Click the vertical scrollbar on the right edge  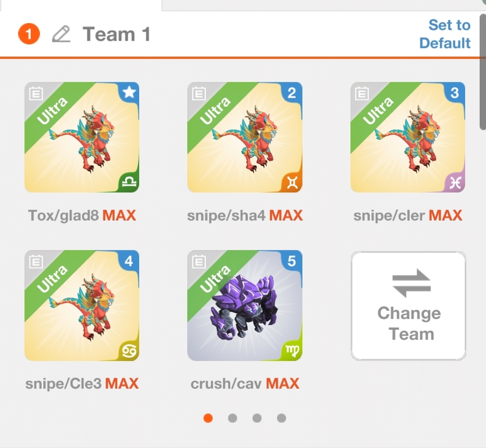[482, 71]
